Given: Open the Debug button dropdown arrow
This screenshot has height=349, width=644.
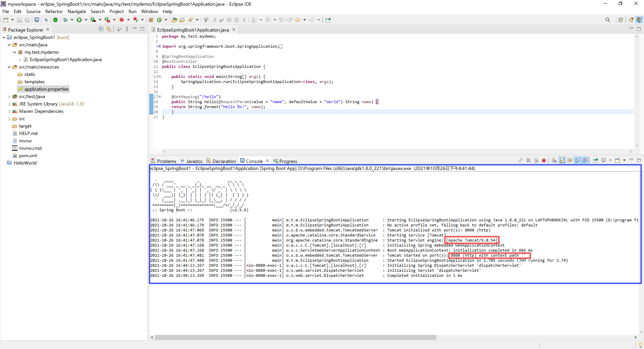Looking at the screenshot, I should tap(72, 20).
